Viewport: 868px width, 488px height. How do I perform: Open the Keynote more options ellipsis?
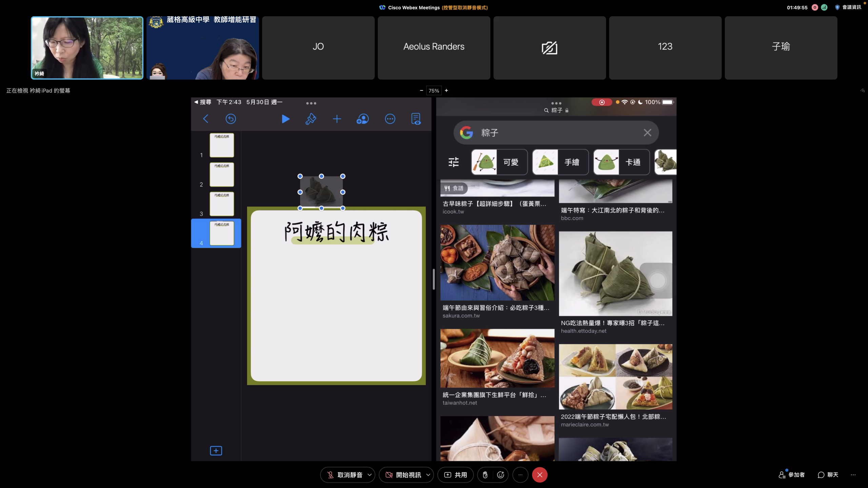pos(390,119)
